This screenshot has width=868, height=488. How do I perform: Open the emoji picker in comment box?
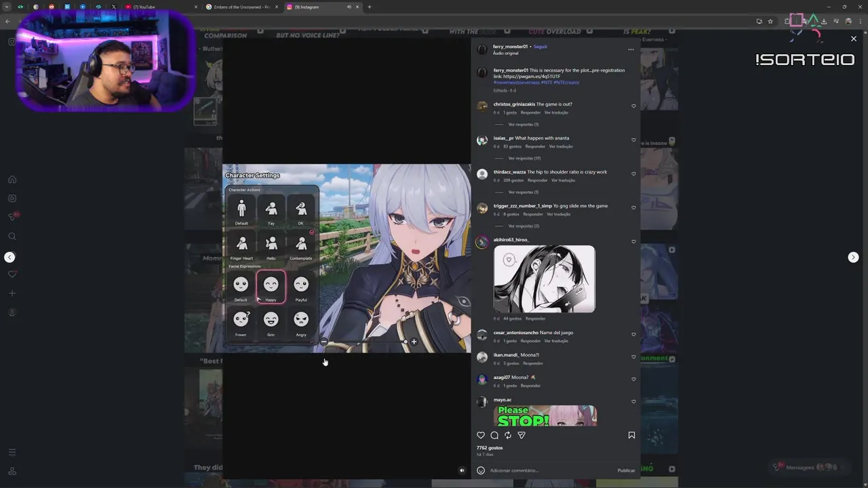pyautogui.click(x=481, y=470)
